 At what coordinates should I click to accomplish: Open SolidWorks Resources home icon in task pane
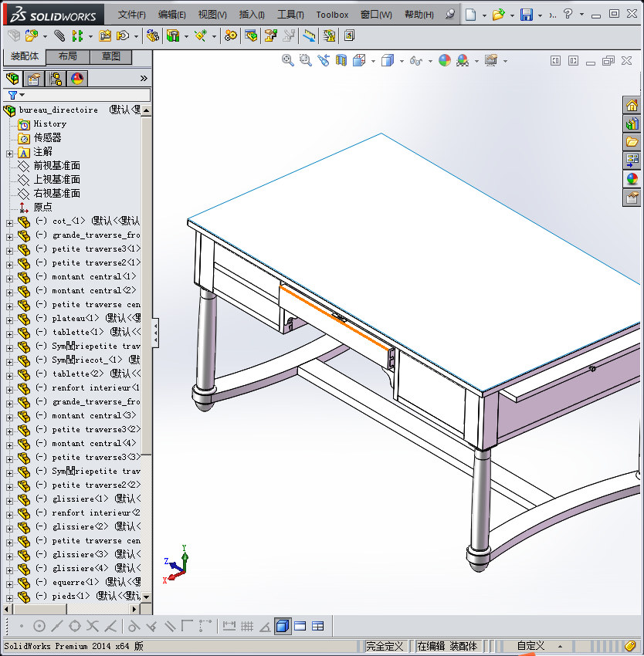[x=632, y=105]
